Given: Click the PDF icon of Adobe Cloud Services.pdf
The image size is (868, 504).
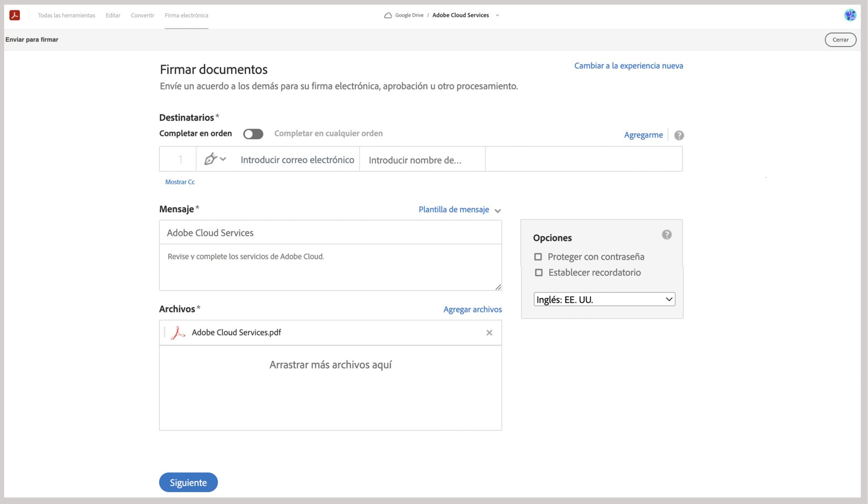Looking at the screenshot, I should pos(178,333).
